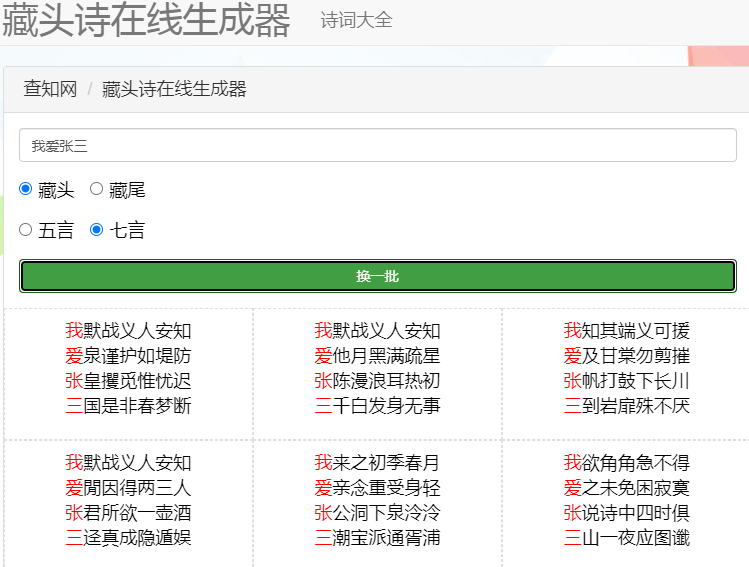Open the 诗词大全 navigation link

[356, 20]
